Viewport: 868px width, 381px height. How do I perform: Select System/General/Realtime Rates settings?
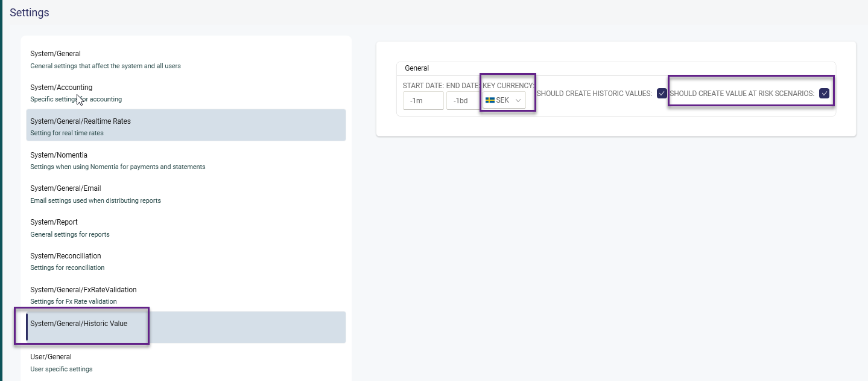coord(80,121)
